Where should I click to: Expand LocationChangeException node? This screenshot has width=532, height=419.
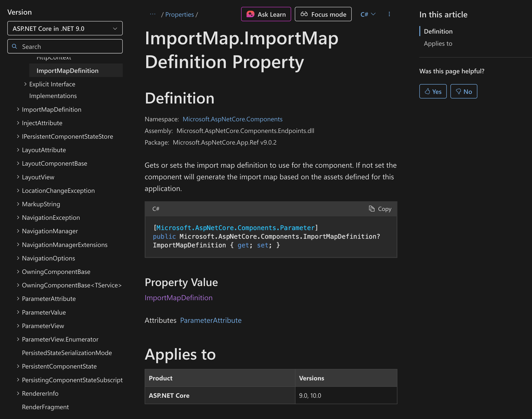(18, 191)
